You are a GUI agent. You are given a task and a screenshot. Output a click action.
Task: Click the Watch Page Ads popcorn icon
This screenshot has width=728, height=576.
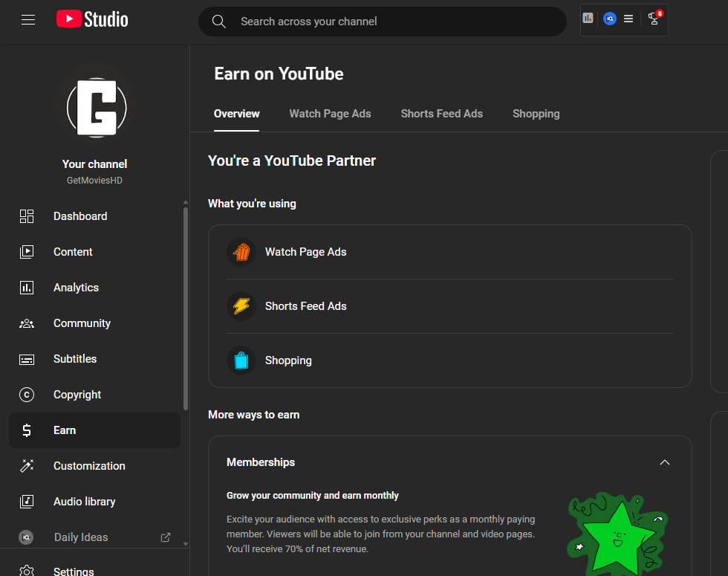click(x=241, y=252)
